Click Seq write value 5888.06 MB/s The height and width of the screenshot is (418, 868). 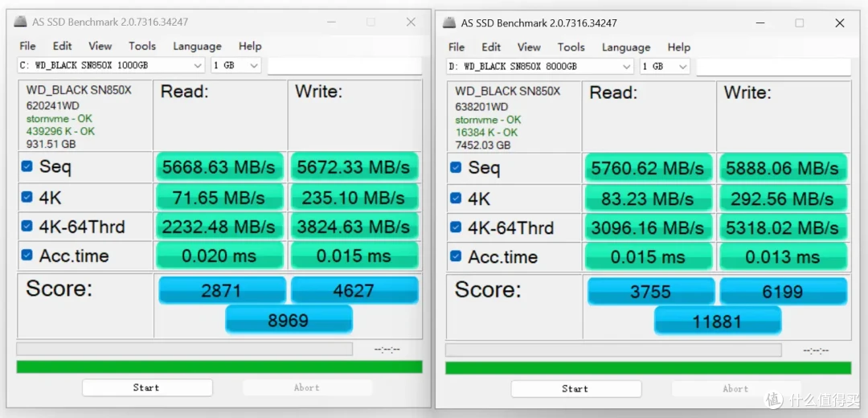[784, 167]
